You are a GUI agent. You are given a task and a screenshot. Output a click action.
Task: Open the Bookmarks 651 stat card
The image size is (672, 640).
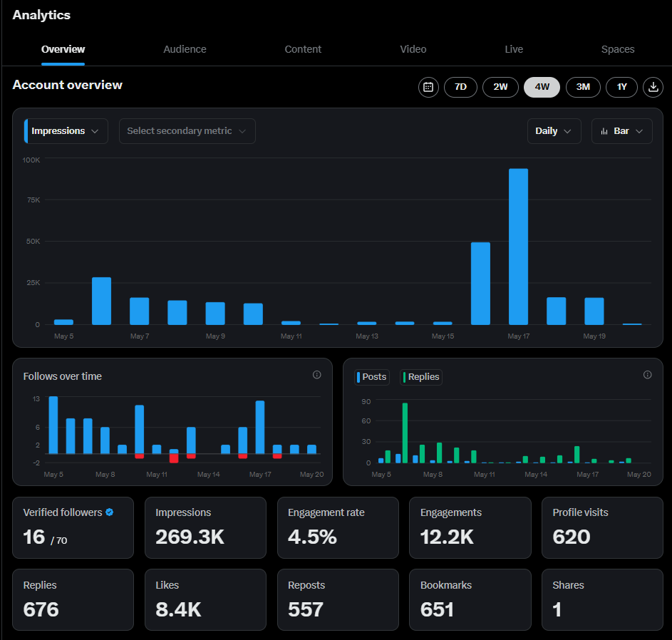470,599
